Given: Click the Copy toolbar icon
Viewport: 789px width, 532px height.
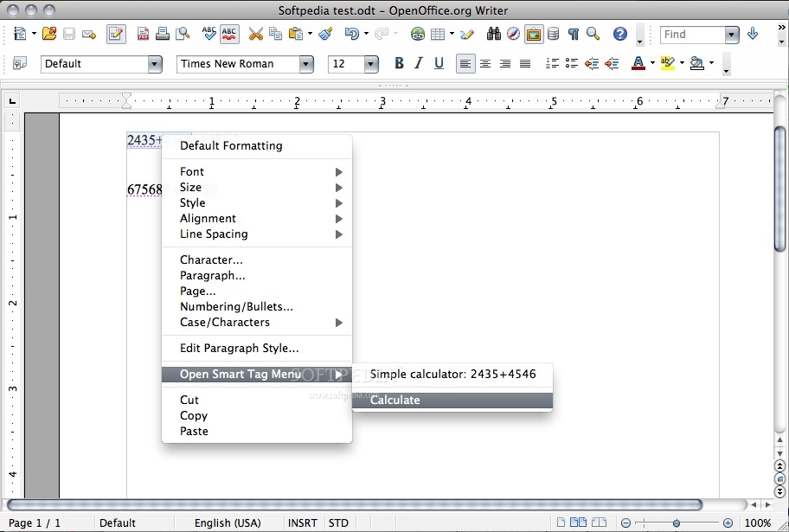Looking at the screenshot, I should click(x=275, y=34).
